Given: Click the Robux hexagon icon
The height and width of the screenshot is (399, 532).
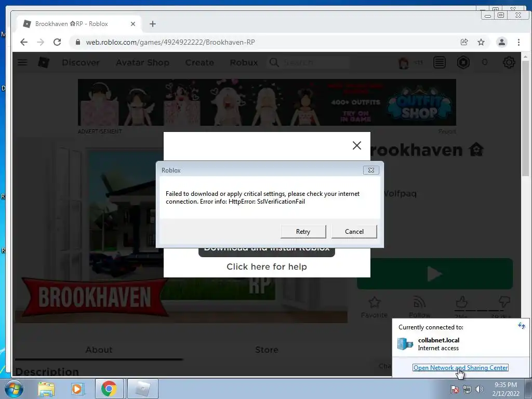Looking at the screenshot, I should pyautogui.click(x=463, y=62).
